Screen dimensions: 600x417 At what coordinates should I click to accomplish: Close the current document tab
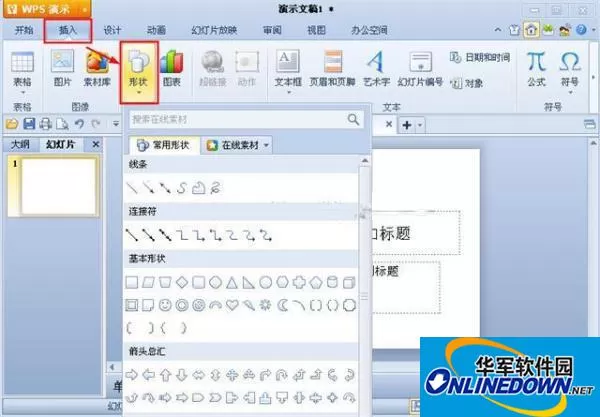(x=388, y=124)
